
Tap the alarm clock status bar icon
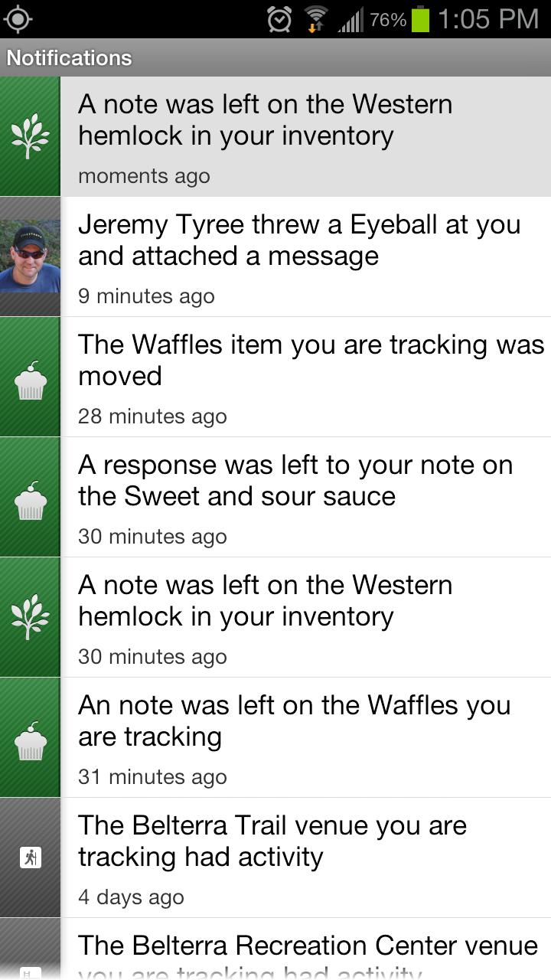point(279,19)
